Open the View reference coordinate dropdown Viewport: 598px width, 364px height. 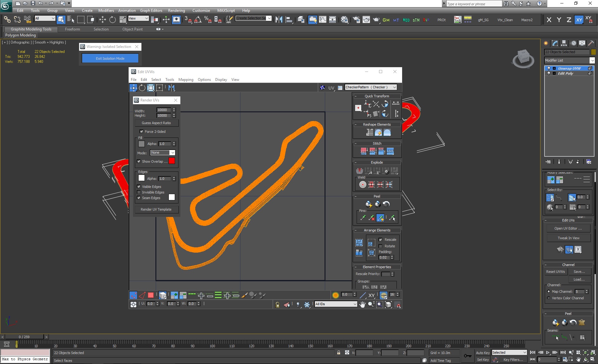click(138, 19)
